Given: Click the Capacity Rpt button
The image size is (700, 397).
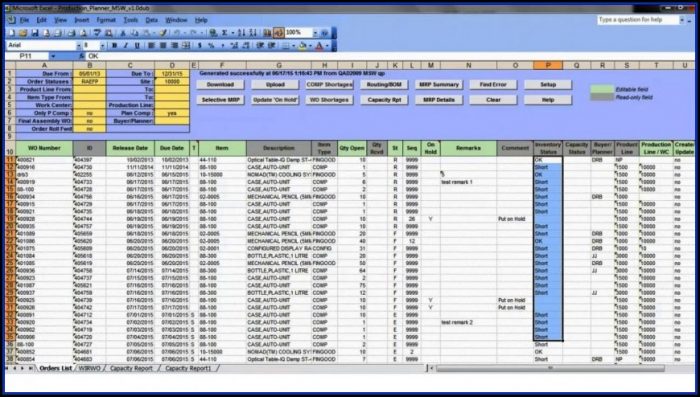Looking at the screenshot, I should tap(384, 100).
